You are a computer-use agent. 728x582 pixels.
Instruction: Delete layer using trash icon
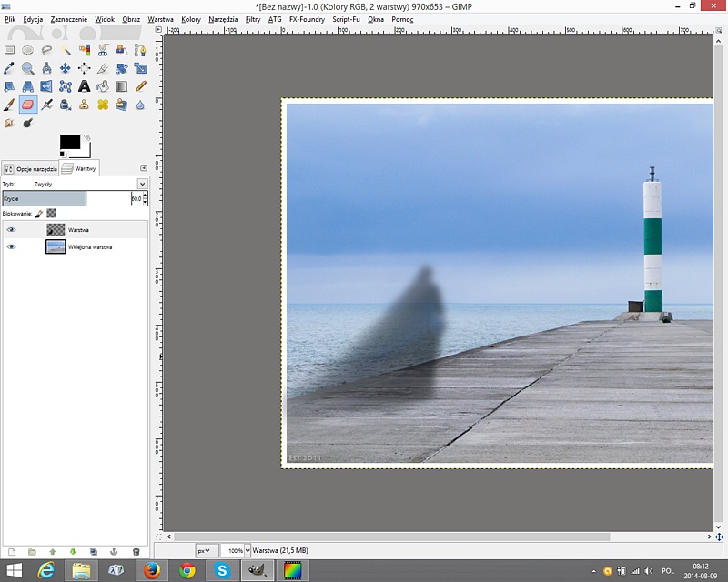136,552
